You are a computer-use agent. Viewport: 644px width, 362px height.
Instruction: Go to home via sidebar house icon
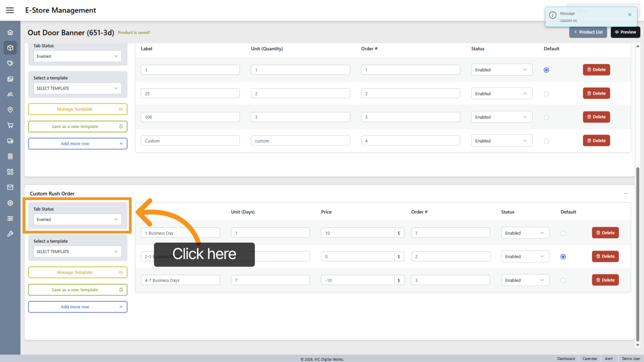(10, 33)
